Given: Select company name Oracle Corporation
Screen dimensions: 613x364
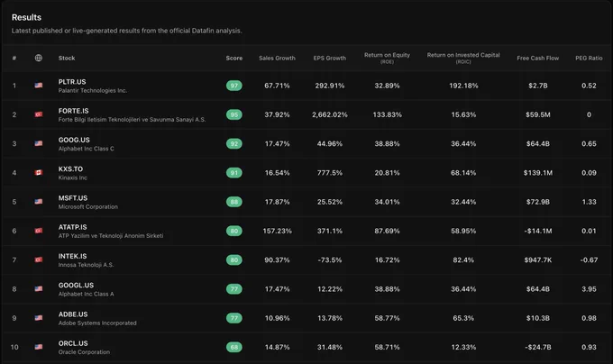Looking at the screenshot, I should pos(84,352).
